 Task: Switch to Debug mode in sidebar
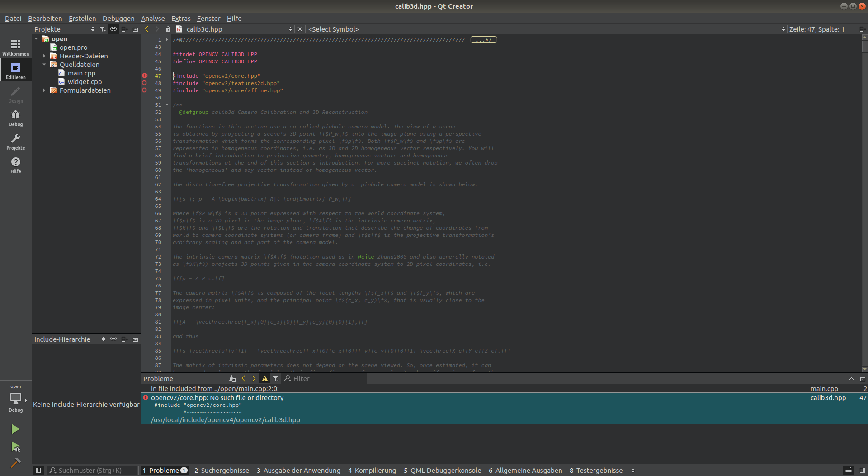pyautogui.click(x=15, y=118)
